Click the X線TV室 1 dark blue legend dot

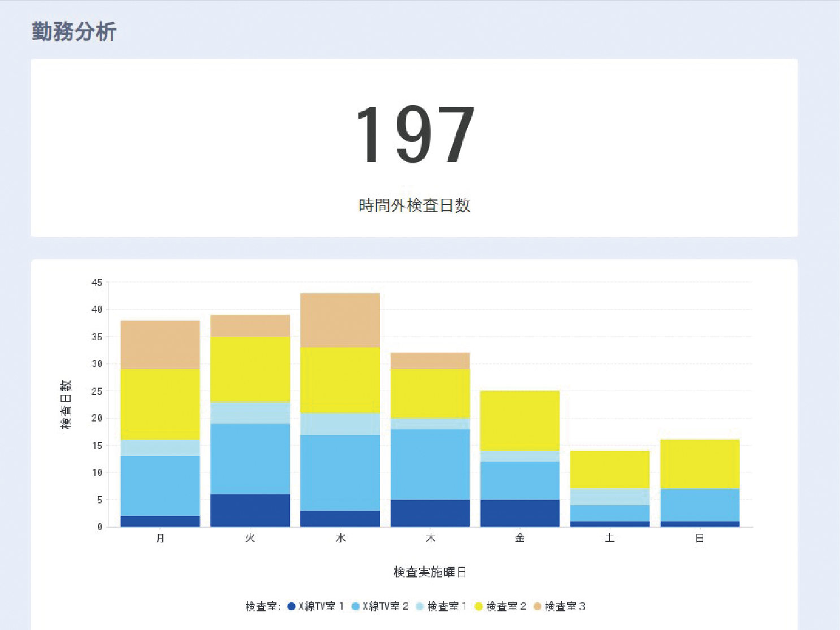292,606
